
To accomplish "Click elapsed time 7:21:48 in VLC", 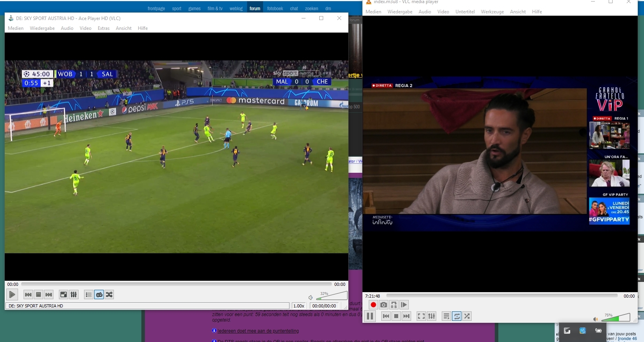I will point(373,296).
